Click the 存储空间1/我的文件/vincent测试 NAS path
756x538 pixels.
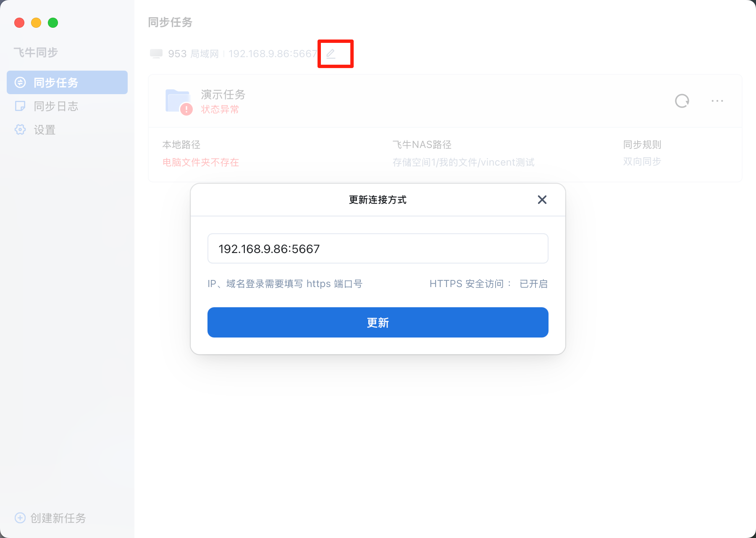[x=464, y=162]
